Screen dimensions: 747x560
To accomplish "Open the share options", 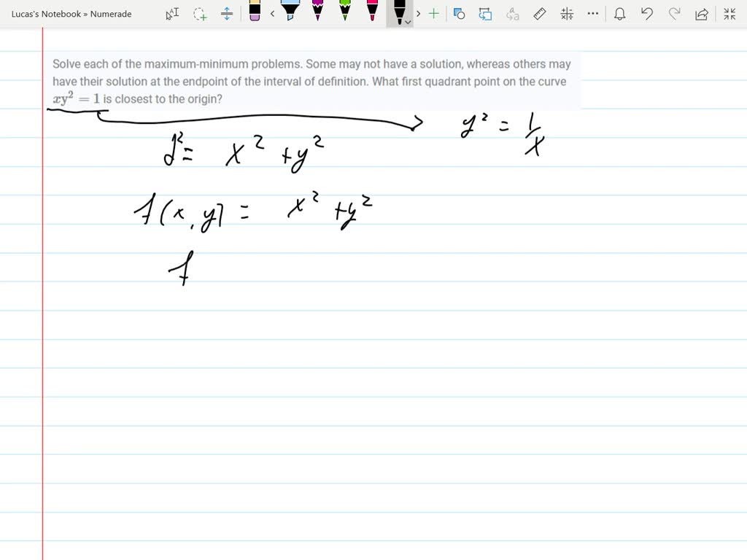I will pyautogui.click(x=701, y=13).
